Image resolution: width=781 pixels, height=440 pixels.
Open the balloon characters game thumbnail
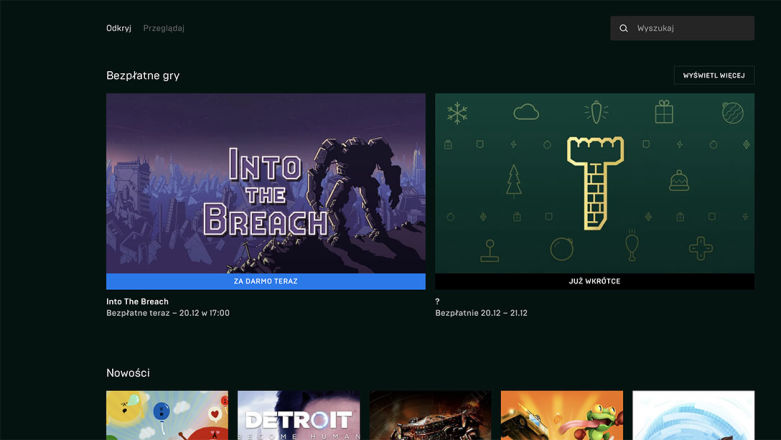[x=167, y=415]
